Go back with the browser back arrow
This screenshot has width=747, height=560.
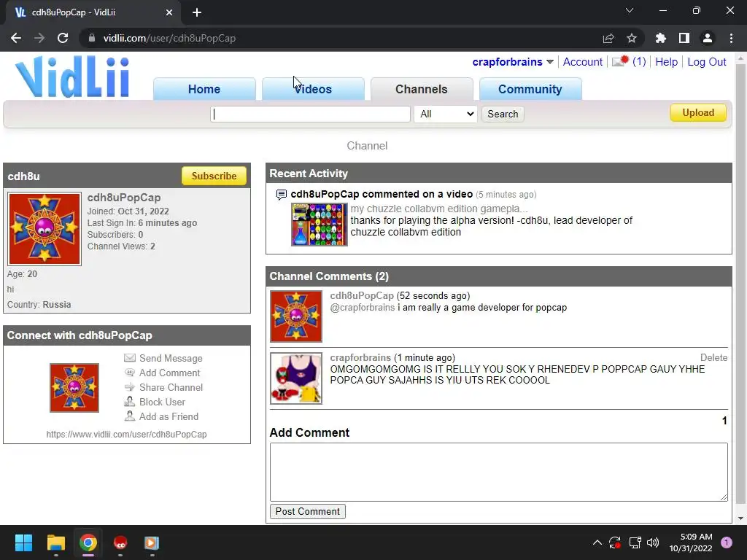point(16,38)
